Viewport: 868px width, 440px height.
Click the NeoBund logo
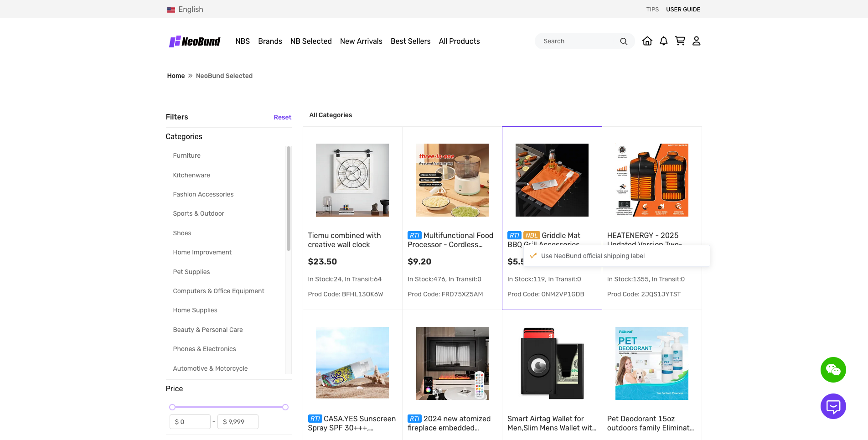click(195, 41)
